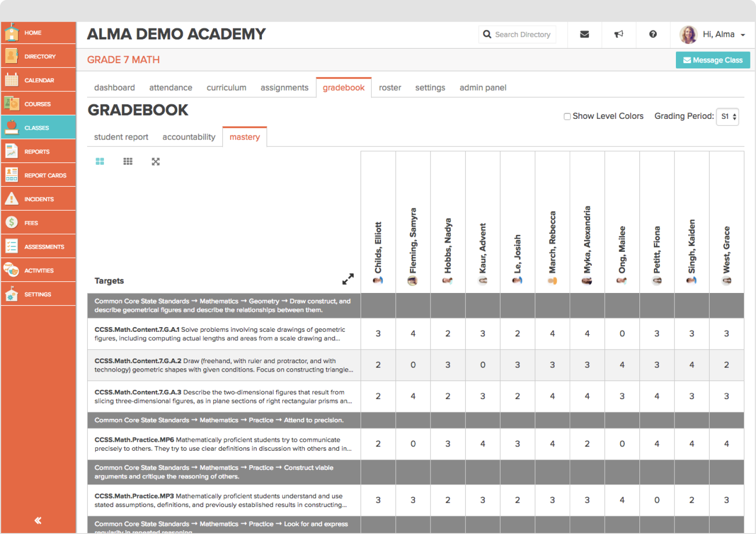
Task: Open the student report sub-tab
Action: tap(121, 137)
